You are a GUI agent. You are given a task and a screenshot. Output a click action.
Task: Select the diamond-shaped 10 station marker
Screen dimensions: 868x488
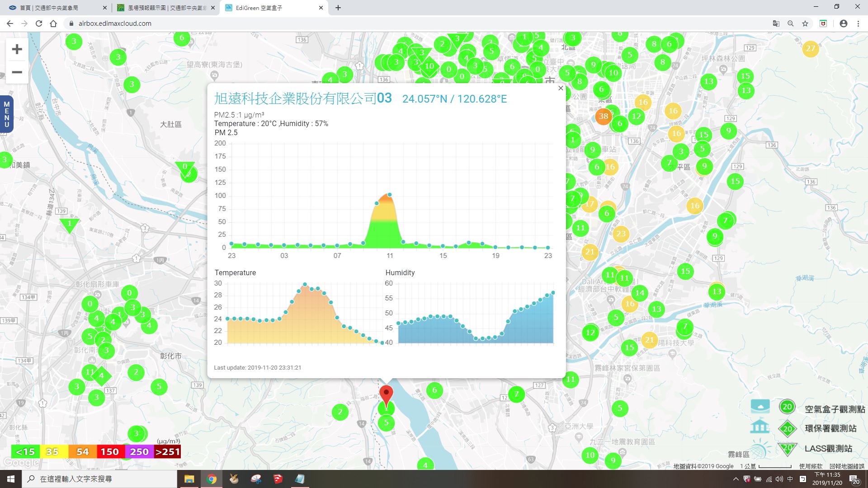[429, 66]
